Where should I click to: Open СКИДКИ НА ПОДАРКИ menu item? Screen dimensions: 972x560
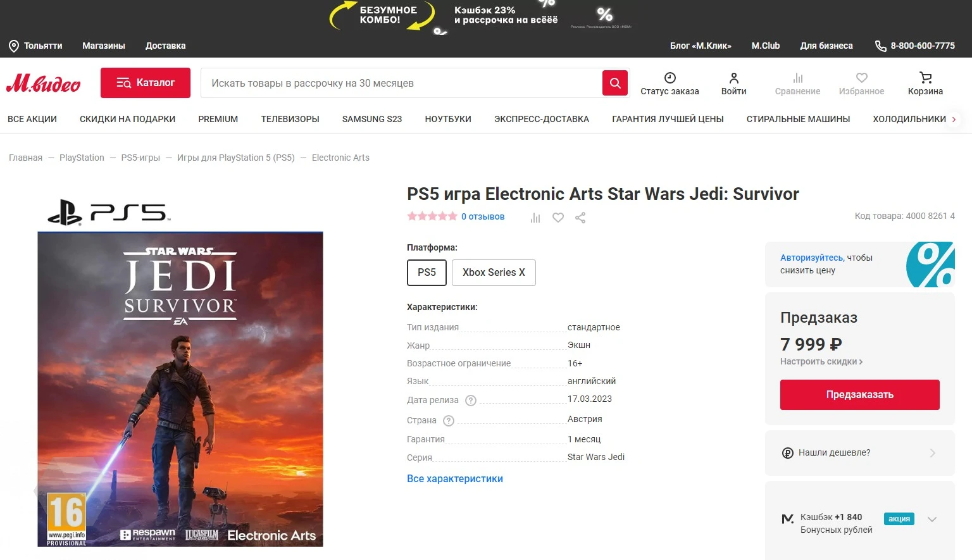point(127,119)
